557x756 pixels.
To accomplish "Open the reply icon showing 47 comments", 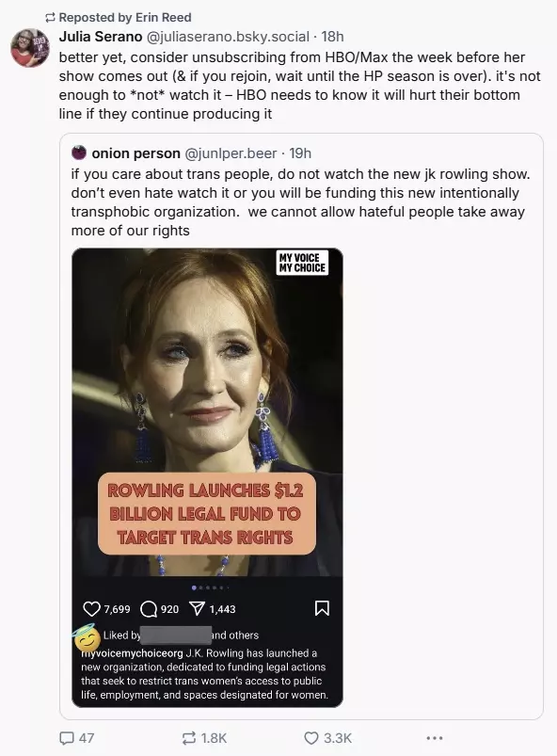I will [66, 738].
